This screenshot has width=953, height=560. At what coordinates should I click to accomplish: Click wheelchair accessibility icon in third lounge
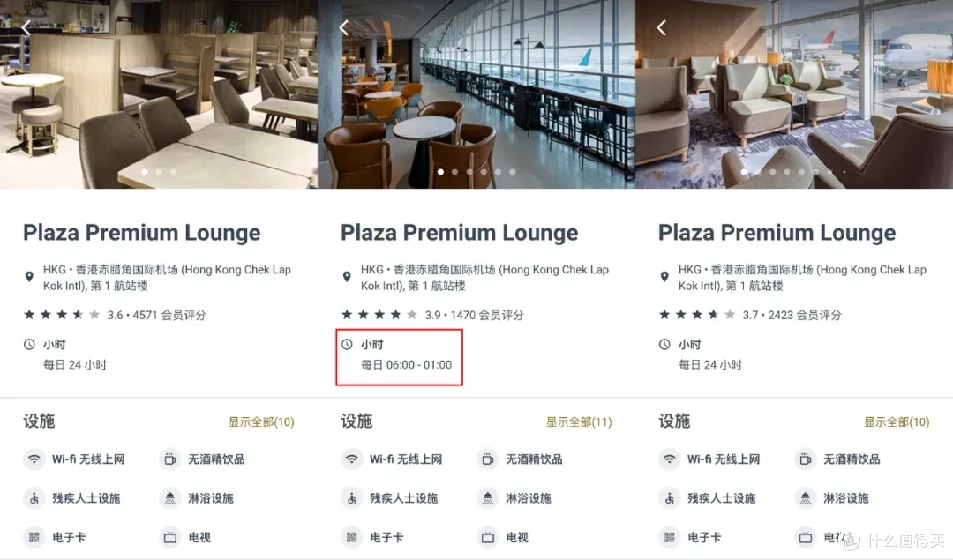point(669,498)
